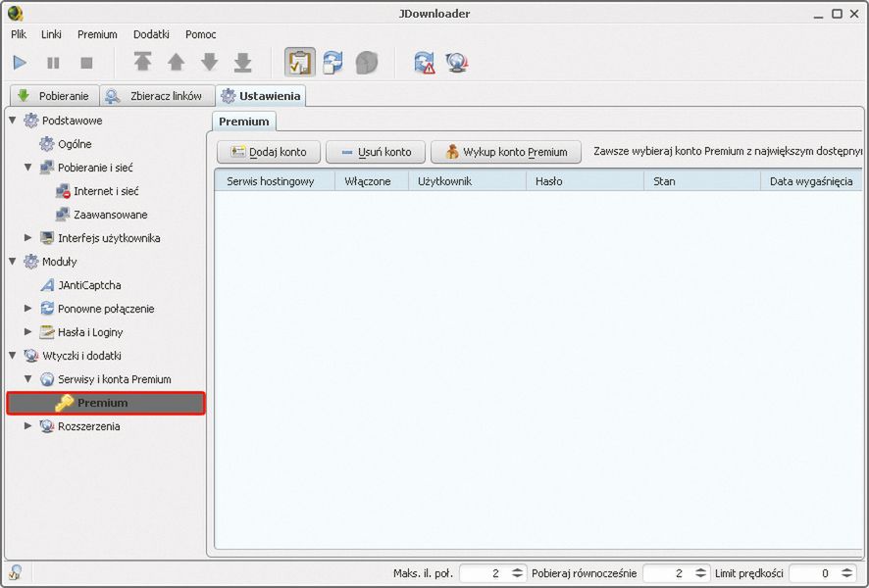Collapse the Podstawowe tree node
The height and width of the screenshot is (588, 869).
tap(13, 121)
